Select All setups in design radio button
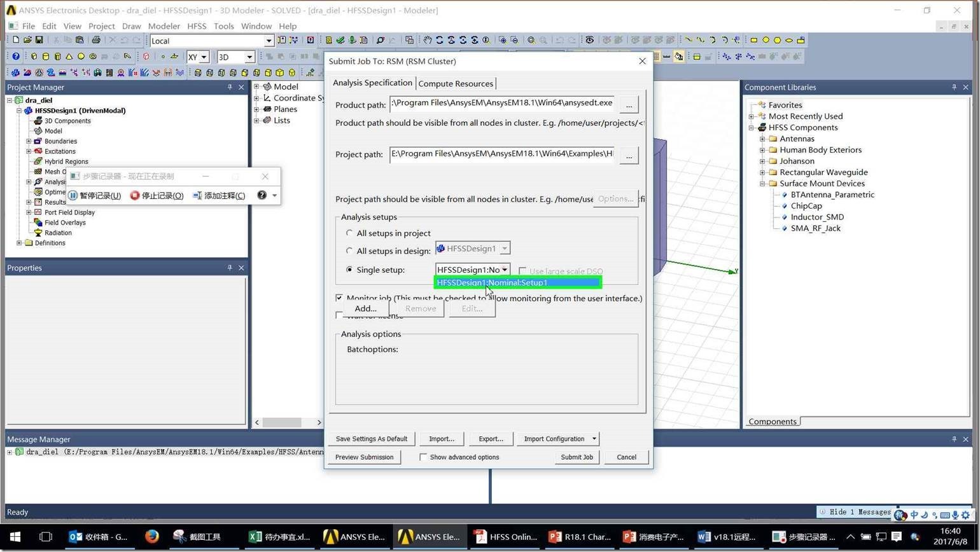The width and height of the screenshot is (980, 552). pos(349,251)
